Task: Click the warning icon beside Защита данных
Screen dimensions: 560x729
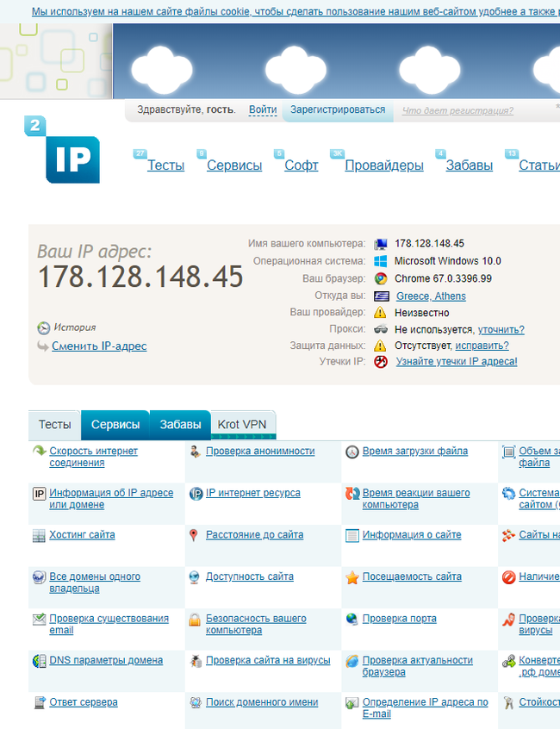Action: click(x=380, y=346)
